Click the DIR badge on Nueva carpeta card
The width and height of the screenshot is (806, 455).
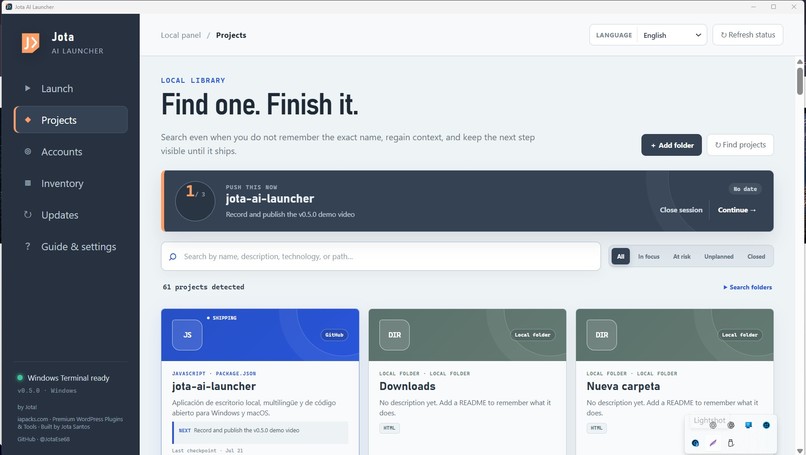(601, 335)
